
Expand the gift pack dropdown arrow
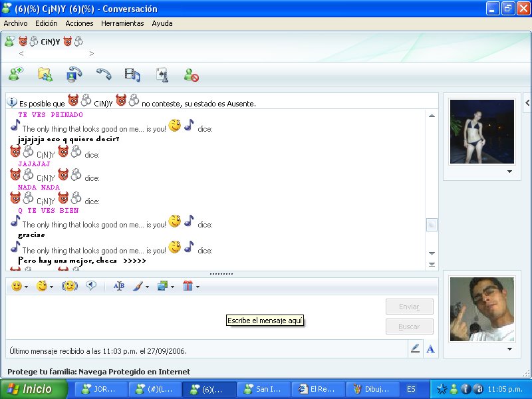tap(198, 287)
